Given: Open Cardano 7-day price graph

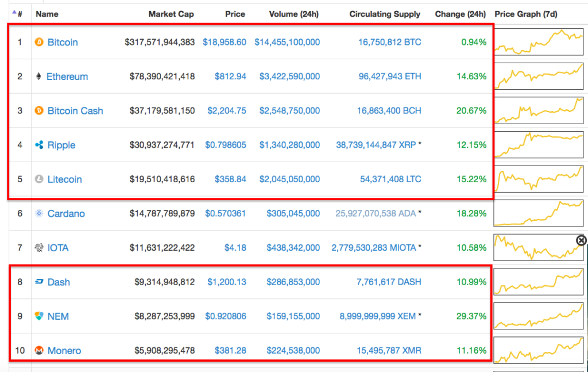Looking at the screenshot, I should click(x=539, y=213).
